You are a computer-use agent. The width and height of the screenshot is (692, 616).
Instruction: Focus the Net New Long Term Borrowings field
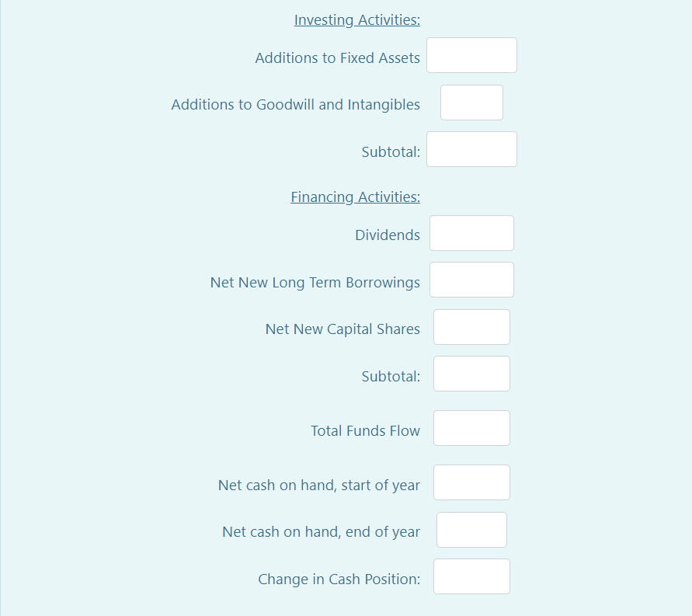[x=471, y=280]
